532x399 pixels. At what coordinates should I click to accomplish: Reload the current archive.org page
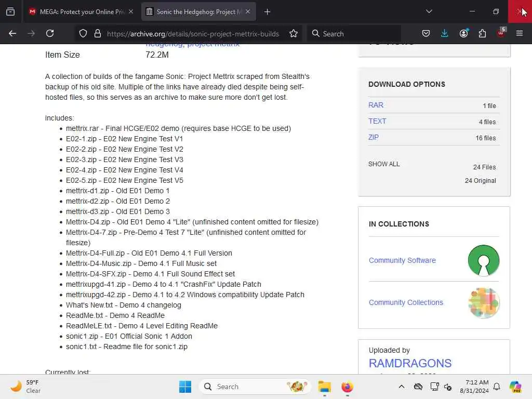pos(50,33)
